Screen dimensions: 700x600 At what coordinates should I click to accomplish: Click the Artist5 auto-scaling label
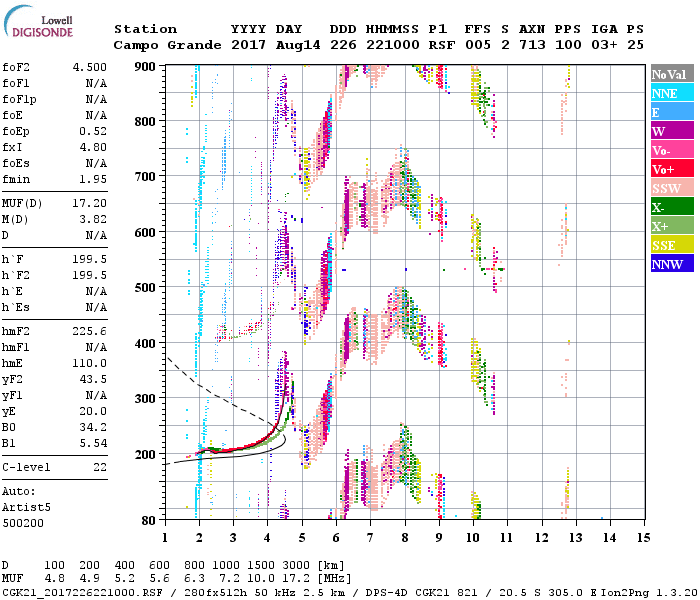pyautogui.click(x=25, y=508)
